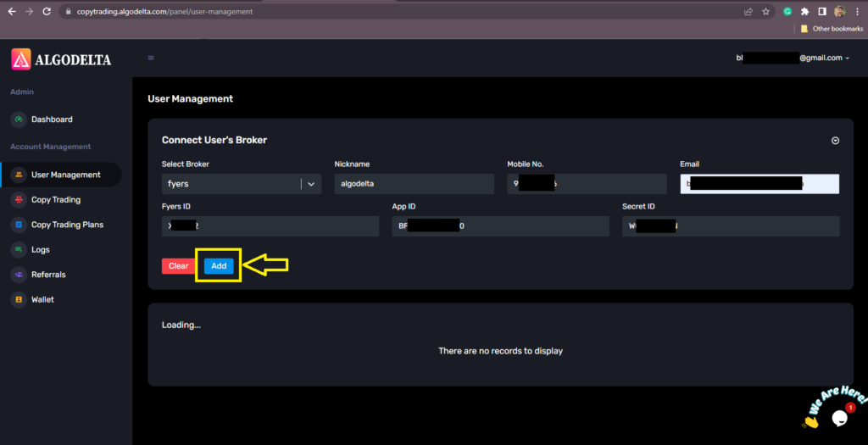The width and height of the screenshot is (868, 445).
Task: Reload the page with refresh icon
Action: coord(47,12)
